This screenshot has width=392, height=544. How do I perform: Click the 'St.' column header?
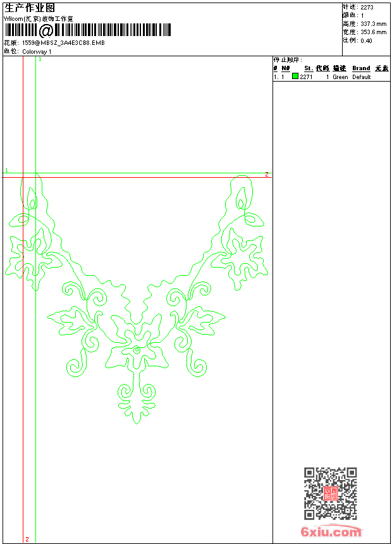[309, 68]
